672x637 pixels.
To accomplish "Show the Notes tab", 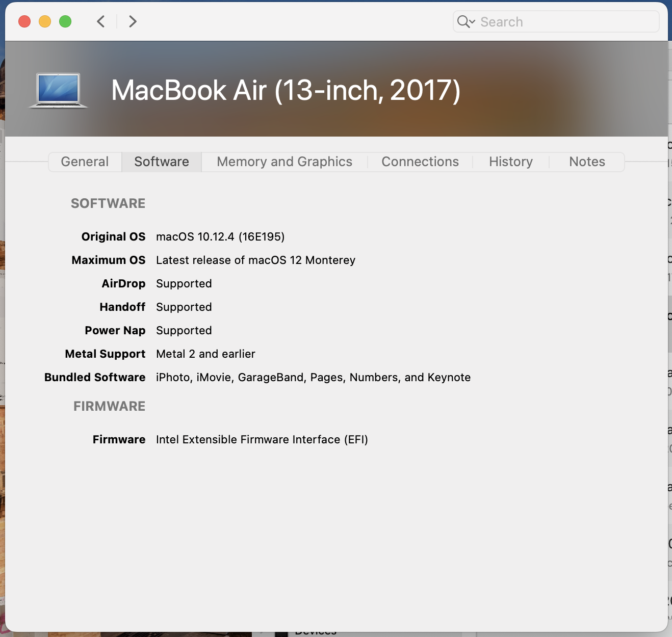I will 587,162.
